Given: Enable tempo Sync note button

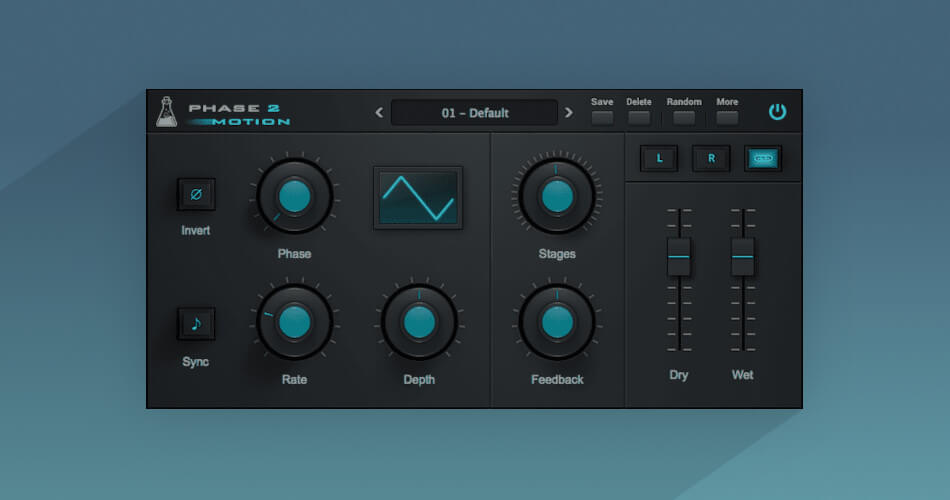Looking at the screenshot, I should [196, 324].
